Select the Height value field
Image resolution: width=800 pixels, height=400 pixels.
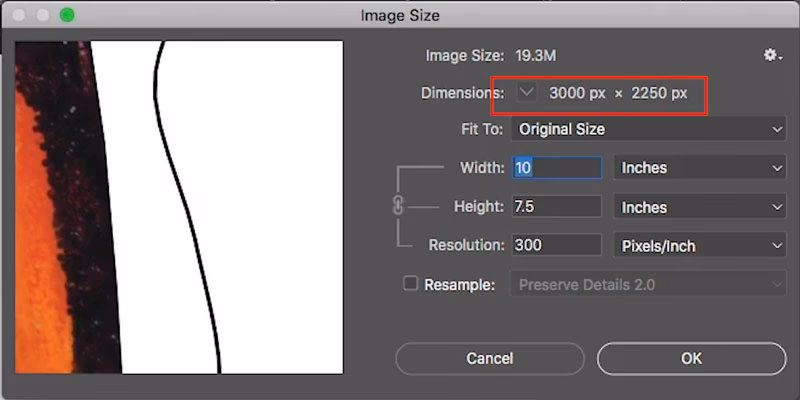[x=556, y=207]
